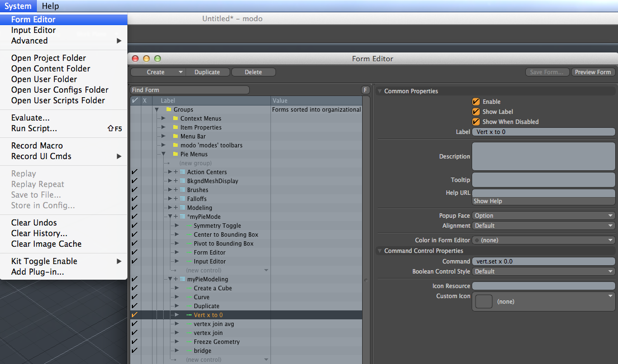
Task: Click the Groups folder icon
Action: click(169, 109)
